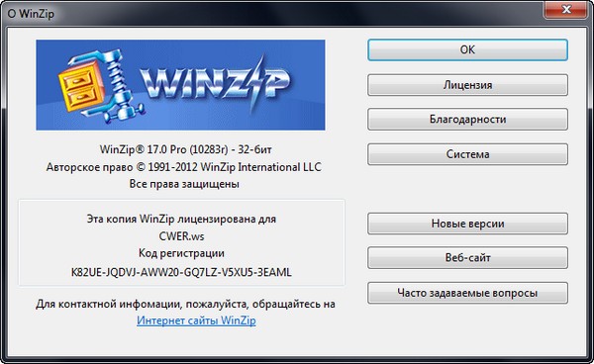This screenshot has height=364, width=594.
Task: Click the О WinZip title bar text
Action: click(31, 14)
